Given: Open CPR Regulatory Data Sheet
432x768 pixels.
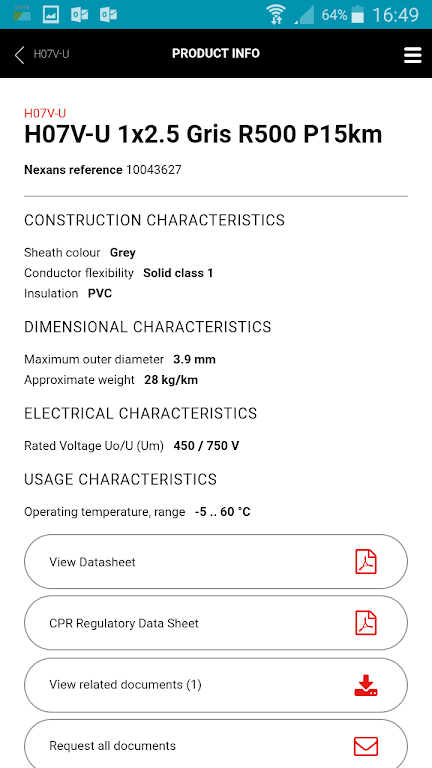Looking at the screenshot, I should 216,623.
